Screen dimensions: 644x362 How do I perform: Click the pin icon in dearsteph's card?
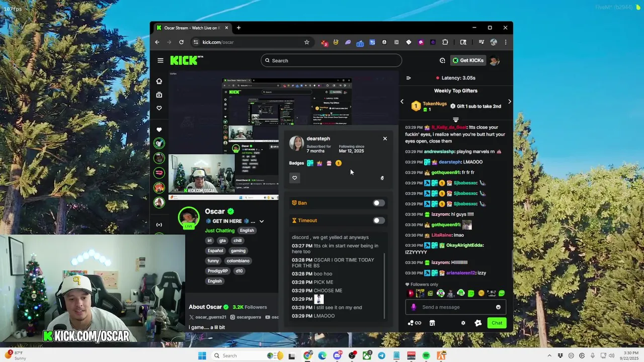[382, 178]
